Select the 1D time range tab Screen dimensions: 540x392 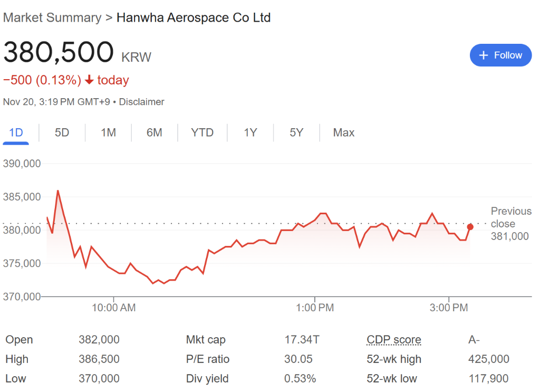pos(16,132)
